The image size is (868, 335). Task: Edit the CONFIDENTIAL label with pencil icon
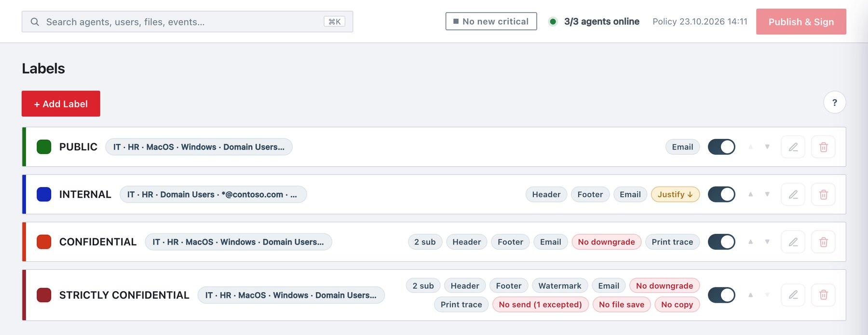click(793, 242)
